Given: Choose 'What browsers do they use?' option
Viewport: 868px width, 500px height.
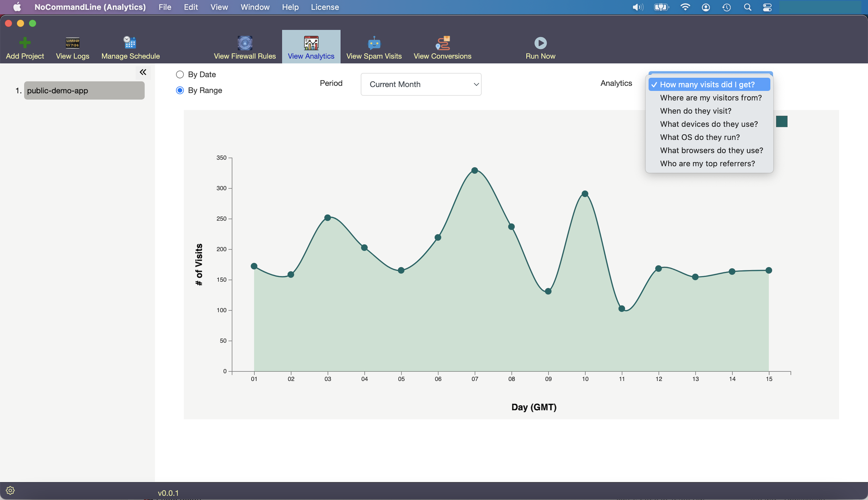Looking at the screenshot, I should click(x=711, y=150).
